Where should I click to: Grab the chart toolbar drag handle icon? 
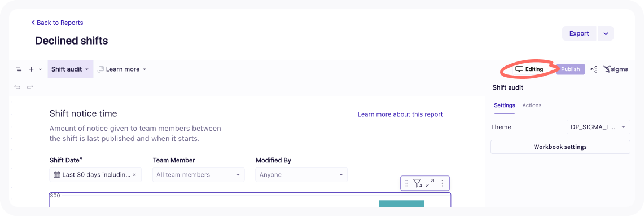click(x=406, y=183)
